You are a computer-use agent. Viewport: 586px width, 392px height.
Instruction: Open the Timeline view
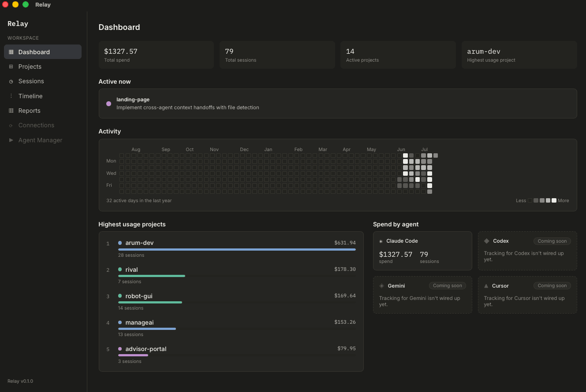pos(43,96)
